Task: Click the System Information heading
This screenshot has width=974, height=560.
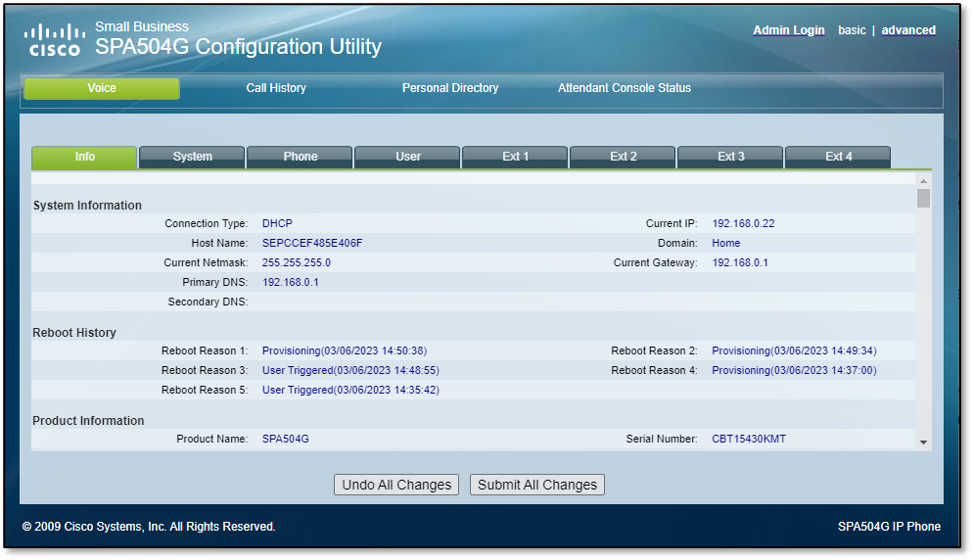Action: click(x=87, y=206)
